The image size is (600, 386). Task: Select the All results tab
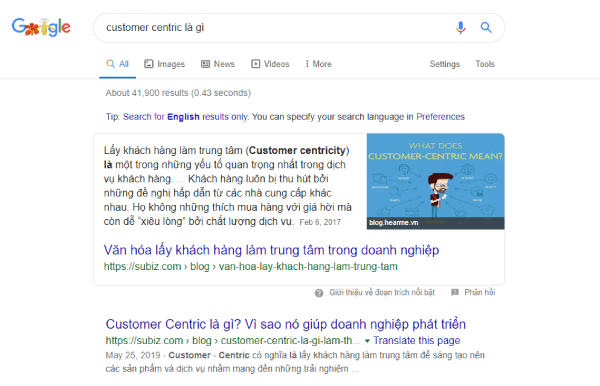pyautogui.click(x=117, y=64)
